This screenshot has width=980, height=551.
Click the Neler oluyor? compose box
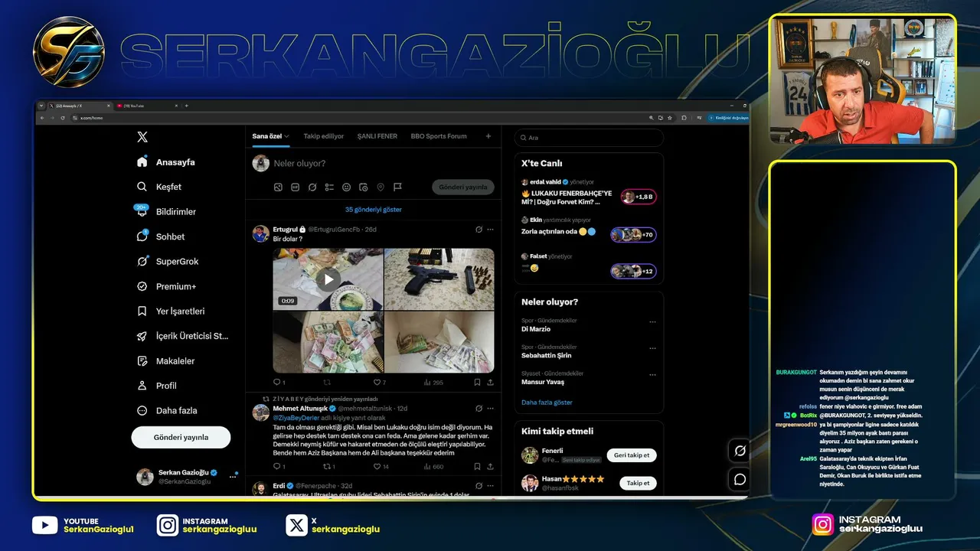tap(299, 164)
